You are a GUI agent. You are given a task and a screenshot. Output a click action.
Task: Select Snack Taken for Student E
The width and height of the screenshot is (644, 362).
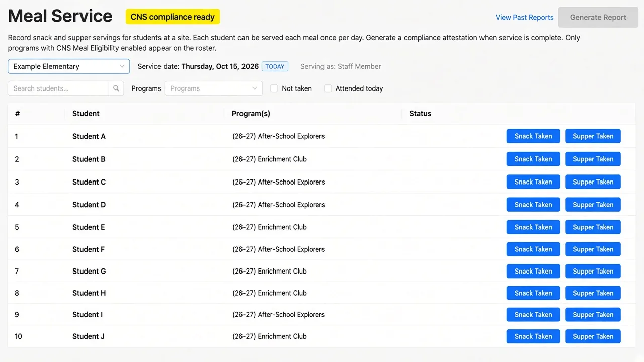click(x=533, y=227)
